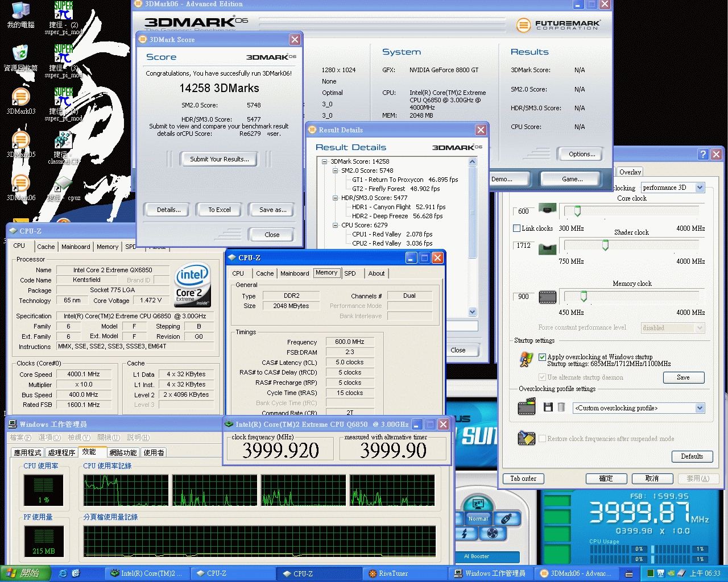The width and height of the screenshot is (728, 582).
Task: Click the Internet Explorer quick launch icon
Action: pos(63,573)
